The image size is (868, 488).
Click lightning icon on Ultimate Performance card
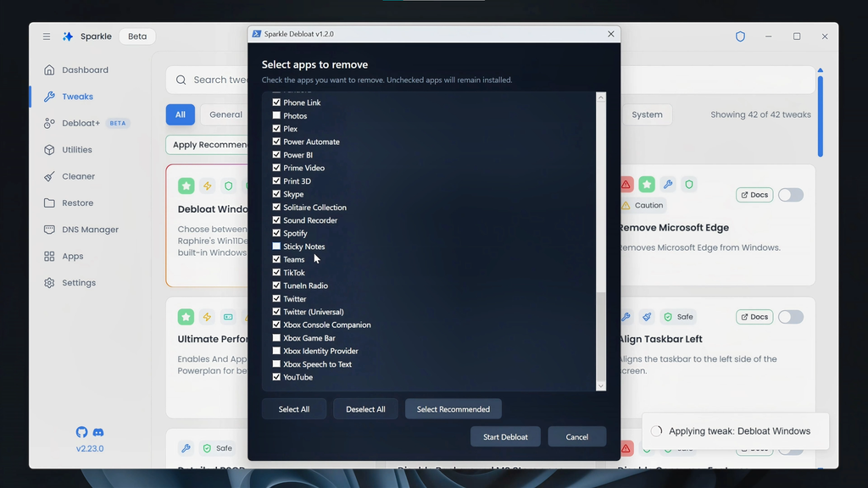tap(207, 317)
